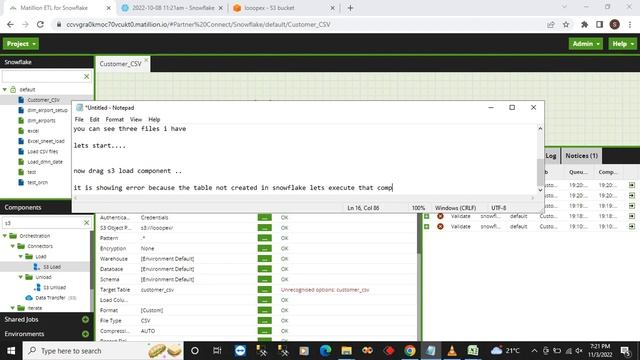Open the Excel_sheet_load job
This screenshot has width=640, height=360.
coord(46,141)
